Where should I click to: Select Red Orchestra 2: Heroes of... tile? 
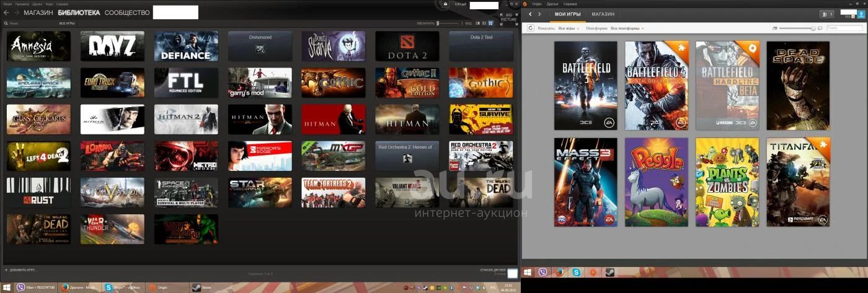pos(407,156)
